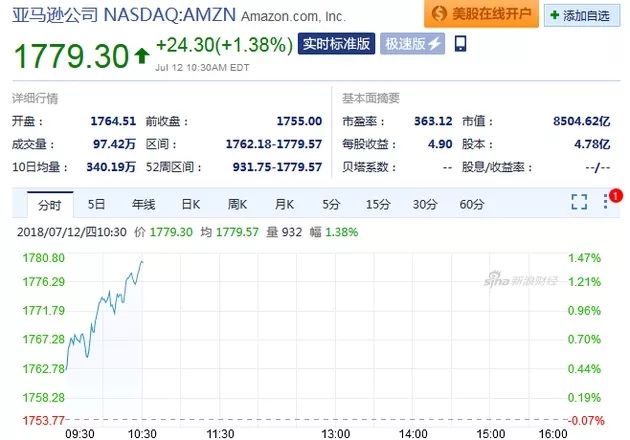Show the 5分 minute chart

(331, 204)
